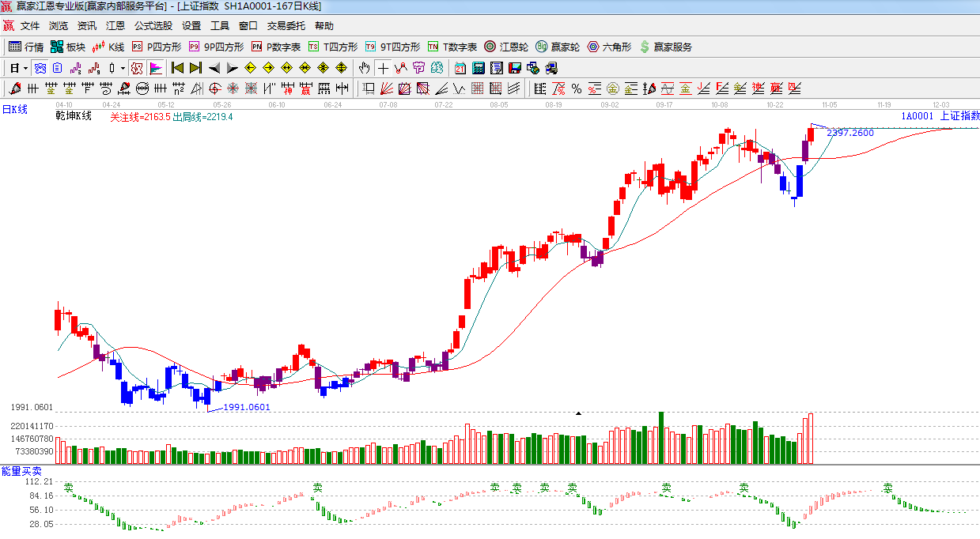This screenshot has width=980, height=539.
Task: Select the black left arrow icon
Action: [214, 68]
